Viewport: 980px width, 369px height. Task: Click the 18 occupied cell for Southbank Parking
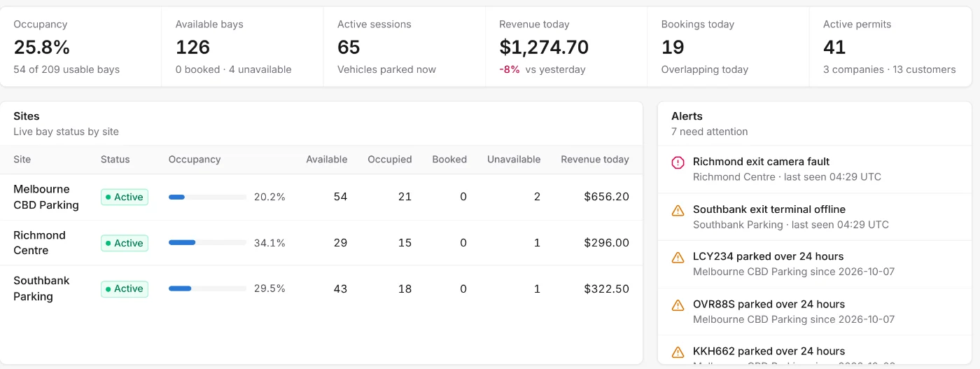click(x=405, y=288)
